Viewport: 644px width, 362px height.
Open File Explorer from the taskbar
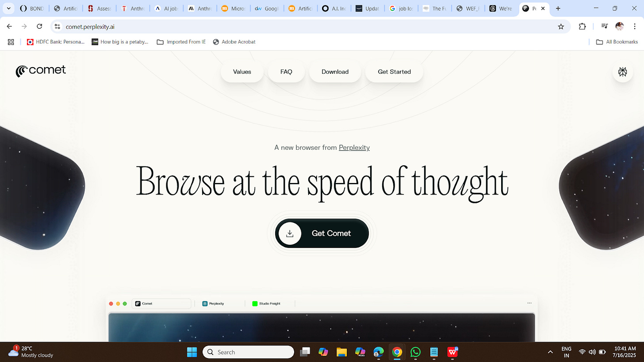click(x=341, y=352)
